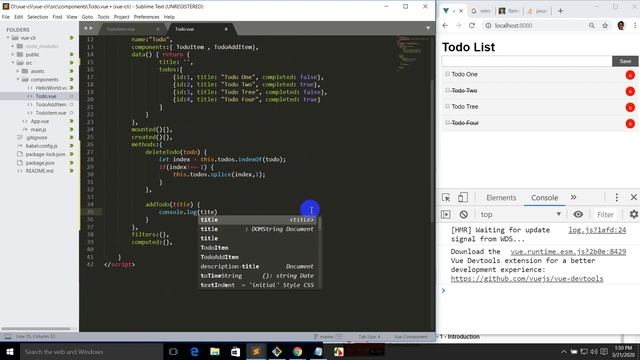Screen dimensions: 640x360
Task: Toggle the DevTools device toolbar
Action: [462, 198]
